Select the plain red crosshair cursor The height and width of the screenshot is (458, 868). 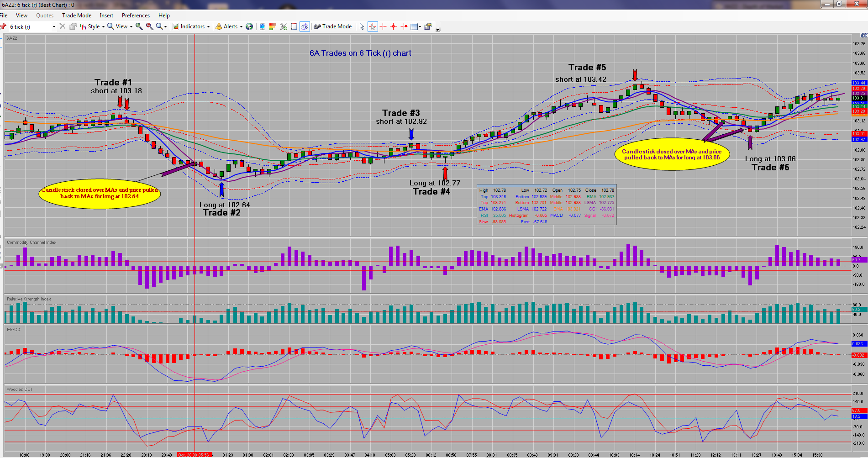click(x=383, y=26)
